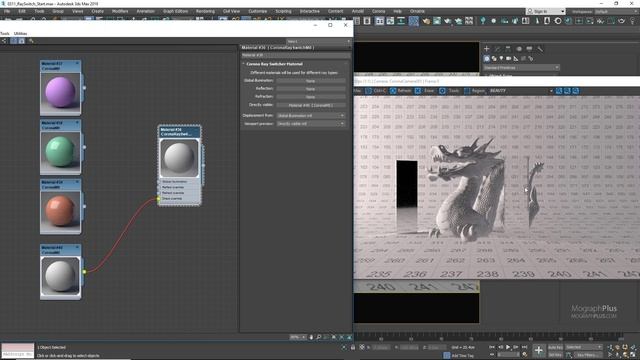This screenshot has width=640, height=360.
Task: Select the Helpers category in Create panel
Action: click(x=516, y=59)
